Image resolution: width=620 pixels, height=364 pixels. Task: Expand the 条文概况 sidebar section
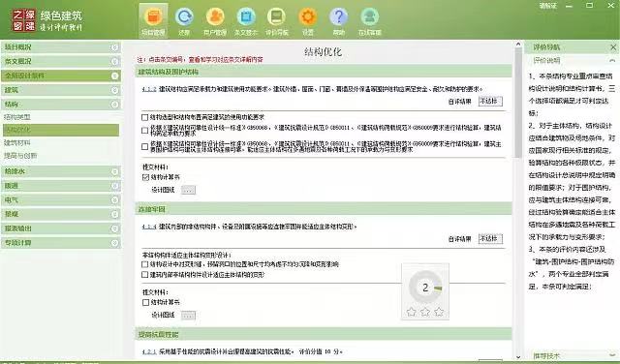114,62
